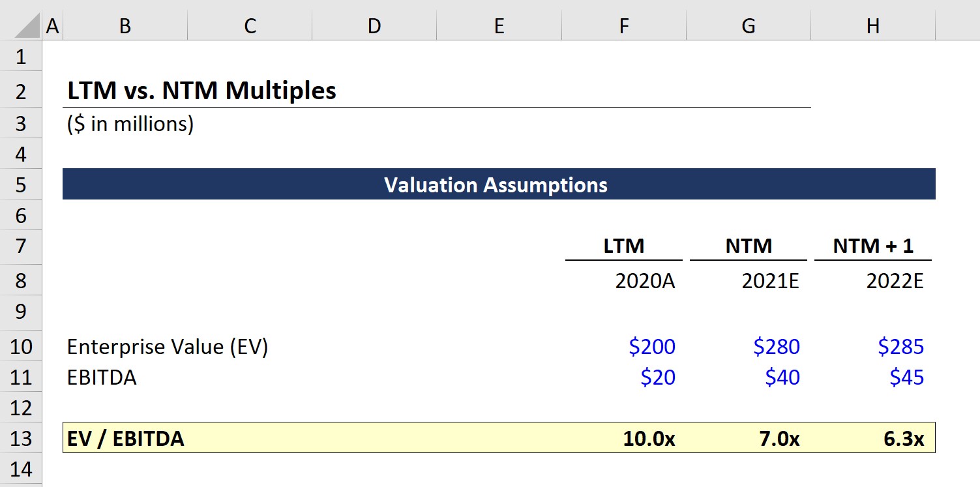This screenshot has height=487, width=980.
Task: Click the 'EBITDA' row label
Action: pyautogui.click(x=102, y=377)
